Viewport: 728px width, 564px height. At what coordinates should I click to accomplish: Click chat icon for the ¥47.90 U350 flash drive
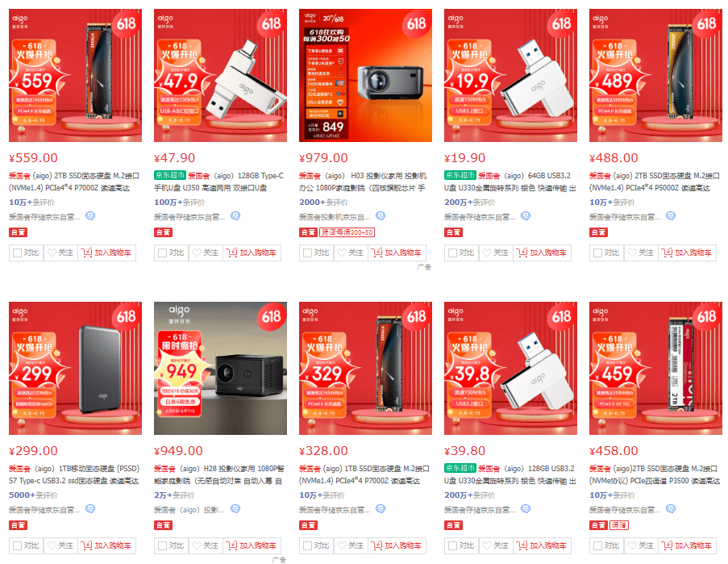click(x=235, y=216)
